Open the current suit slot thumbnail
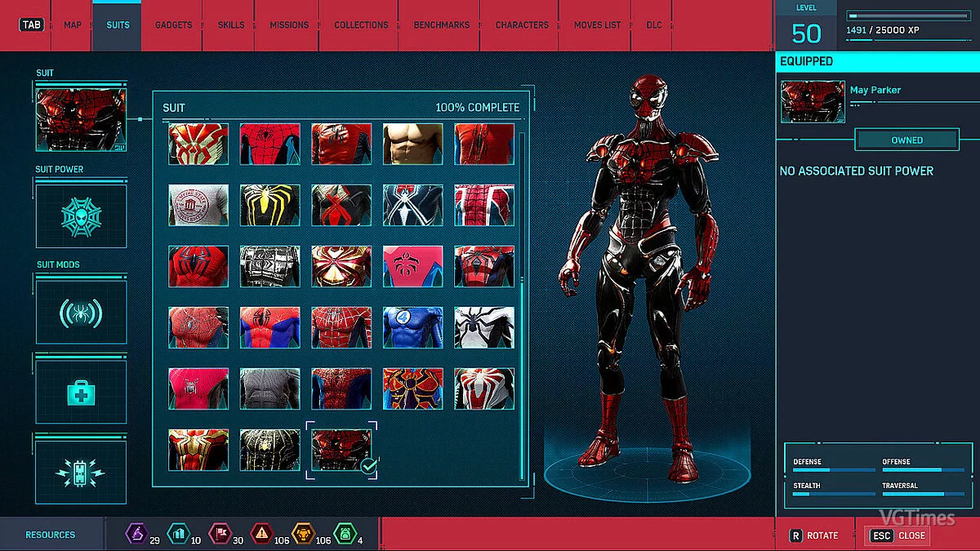The width and height of the screenshot is (980, 551). tap(81, 120)
